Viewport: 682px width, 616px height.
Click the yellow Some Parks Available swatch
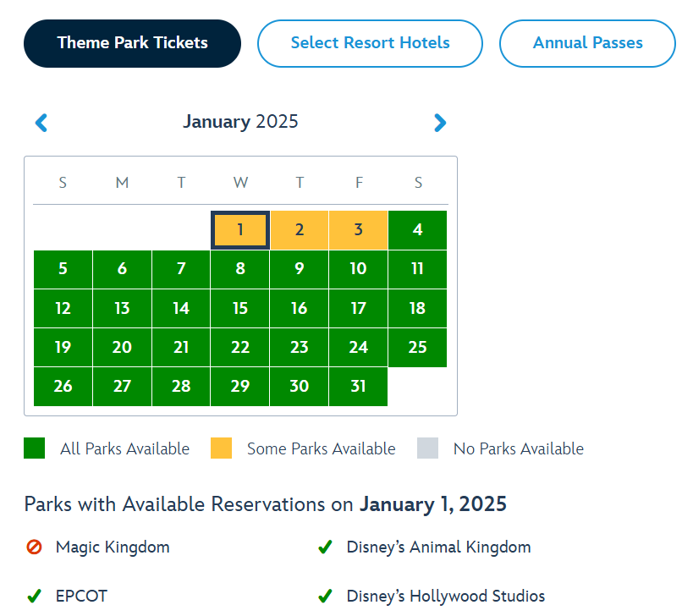point(221,448)
